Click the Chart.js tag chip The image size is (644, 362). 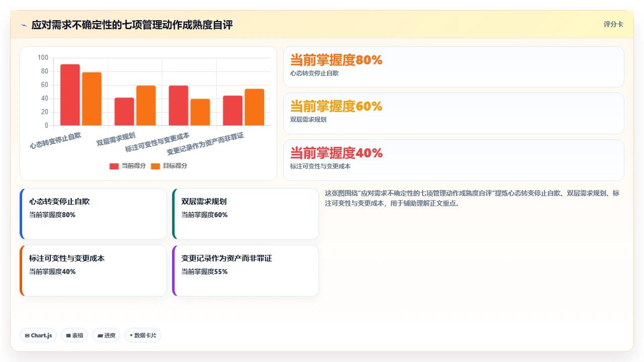click(38, 335)
